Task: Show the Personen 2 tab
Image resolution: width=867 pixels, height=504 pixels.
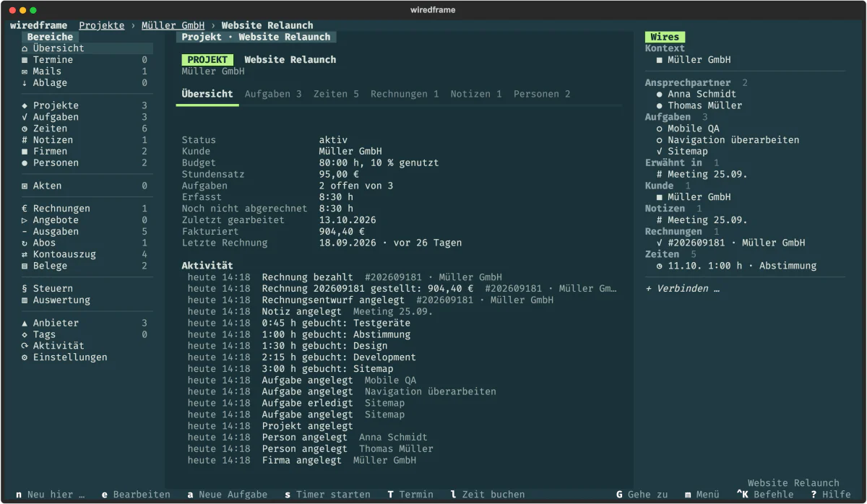Action: click(x=542, y=94)
